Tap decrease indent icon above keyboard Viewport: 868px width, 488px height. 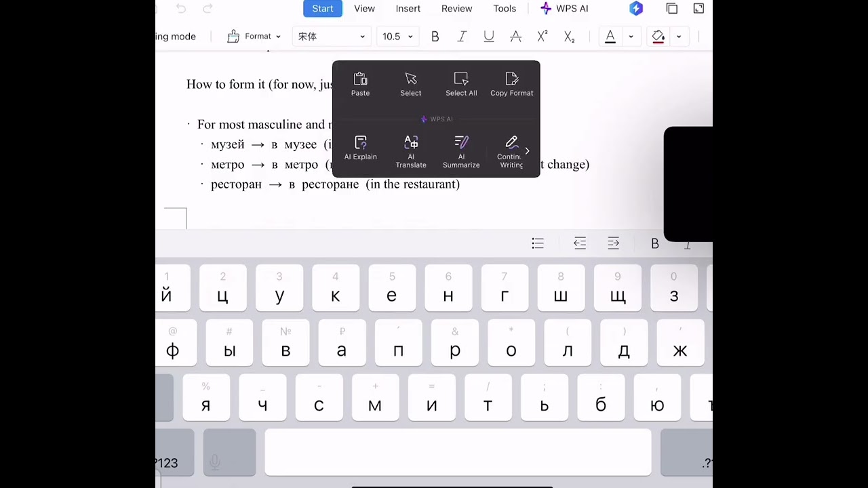click(x=580, y=243)
